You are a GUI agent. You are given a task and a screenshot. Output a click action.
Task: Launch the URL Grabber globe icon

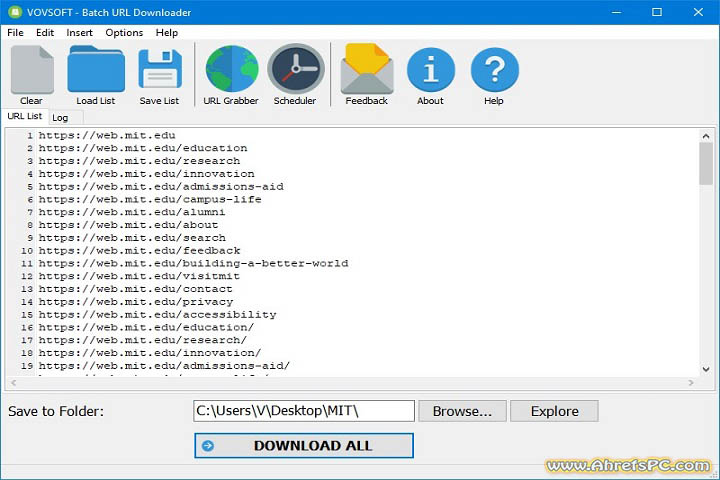231,69
